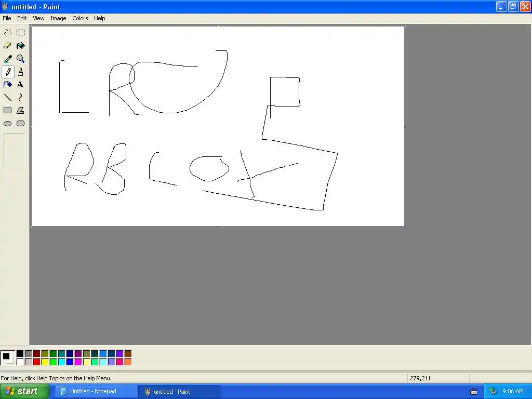Click the network tray icon beside clock
532x399 pixels.
point(493,392)
